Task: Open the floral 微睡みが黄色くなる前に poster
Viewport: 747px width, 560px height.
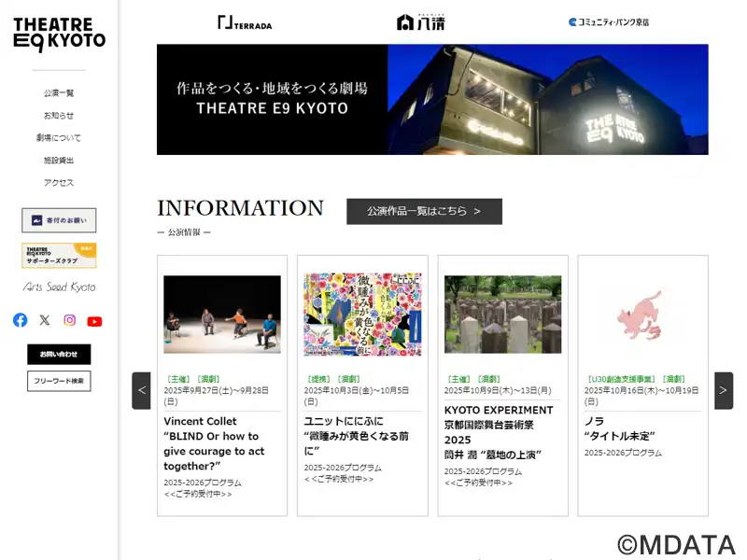Action: 362,315
